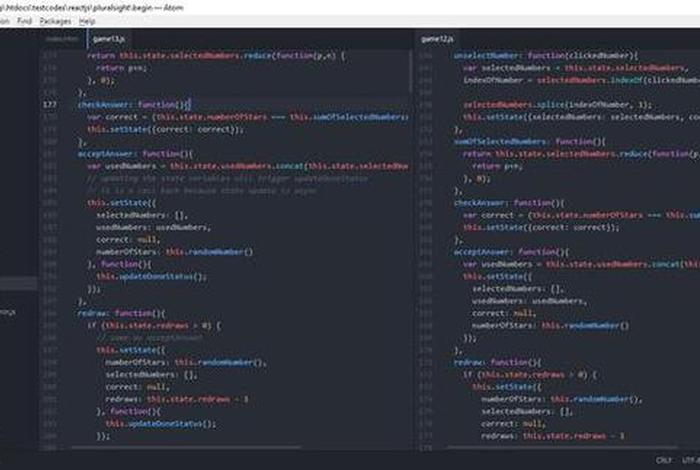The width and height of the screenshot is (700, 470).
Task: Click the horizontal scrollbar of the game12.js pane
Action: pos(562,447)
